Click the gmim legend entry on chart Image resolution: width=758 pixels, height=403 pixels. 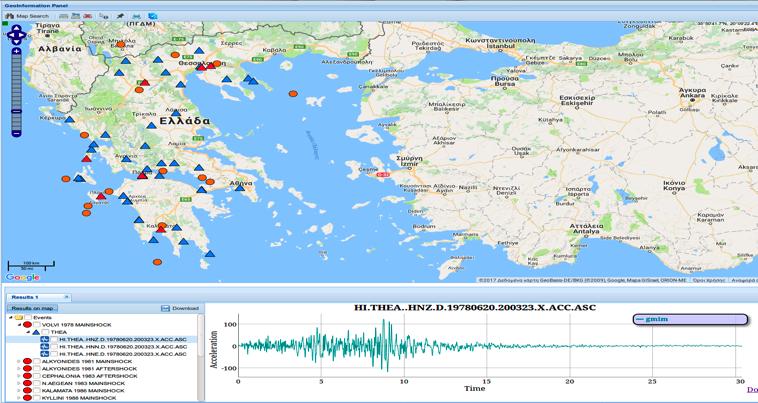pyautogui.click(x=690, y=319)
